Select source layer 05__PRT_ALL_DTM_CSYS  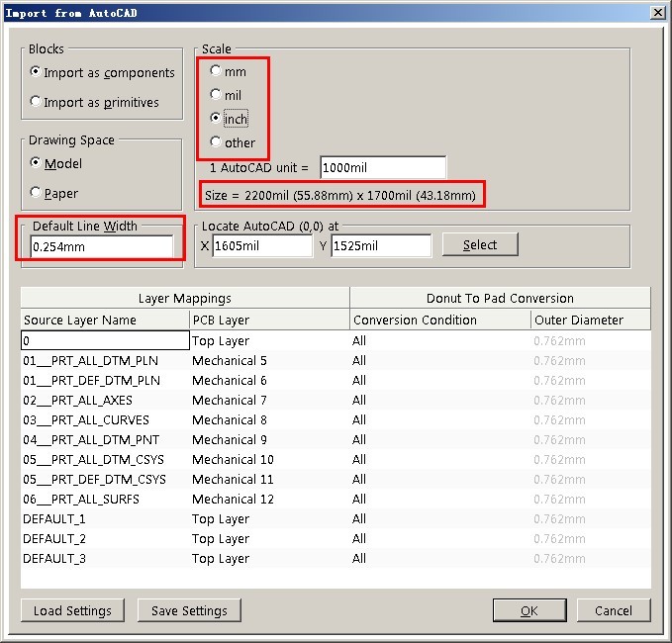coord(105,460)
